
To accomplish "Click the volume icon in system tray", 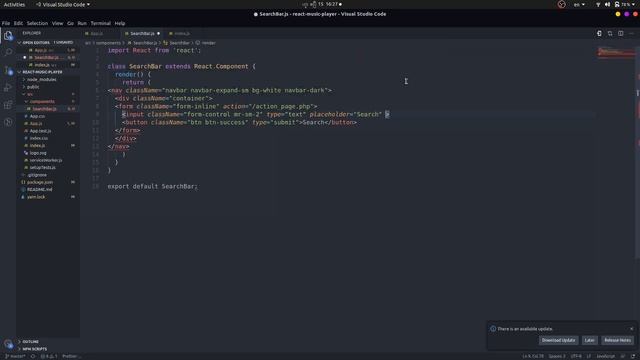I will click(607, 4).
